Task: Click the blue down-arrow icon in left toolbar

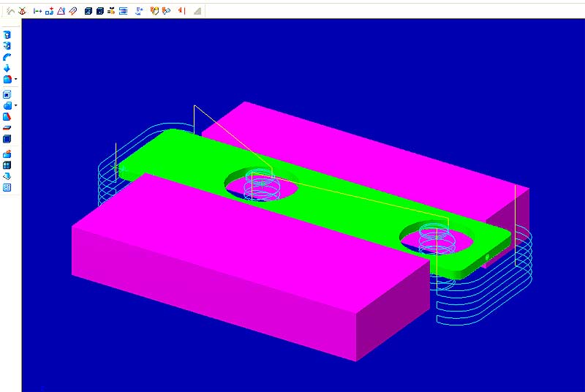Action: click(7, 68)
